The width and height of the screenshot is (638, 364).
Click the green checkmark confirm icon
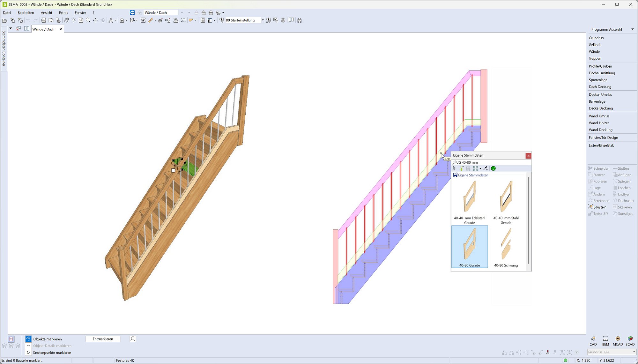click(x=493, y=168)
